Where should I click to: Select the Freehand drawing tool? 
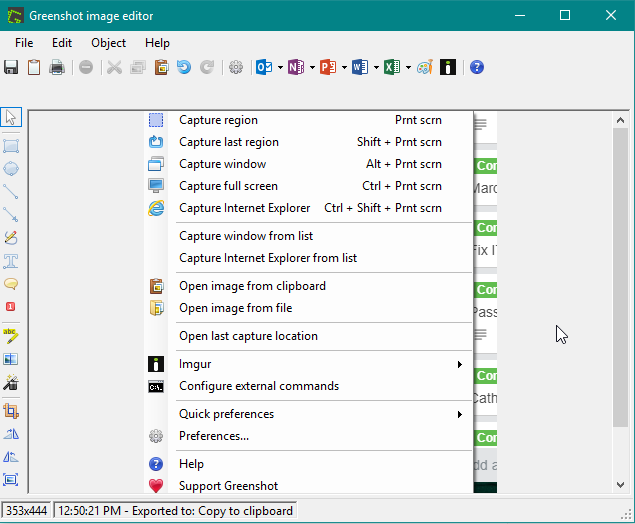[x=11, y=238]
